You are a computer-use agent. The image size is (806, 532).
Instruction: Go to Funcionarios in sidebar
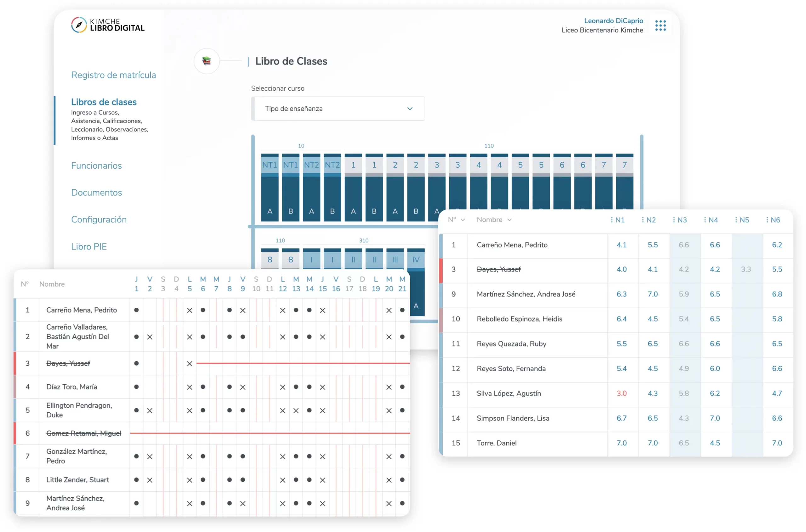(96, 165)
